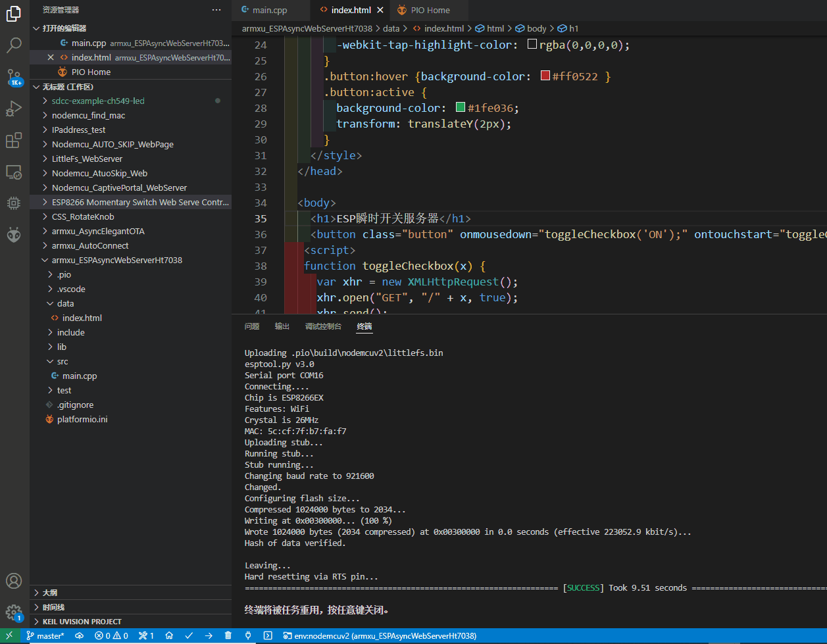Expand the nodemcu_find_mac folder

(130, 115)
